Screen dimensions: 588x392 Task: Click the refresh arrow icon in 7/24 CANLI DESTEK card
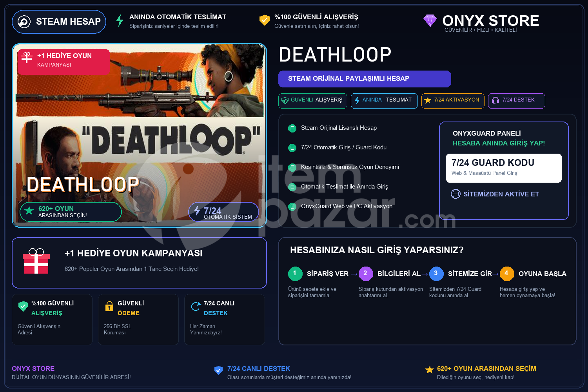point(196,307)
